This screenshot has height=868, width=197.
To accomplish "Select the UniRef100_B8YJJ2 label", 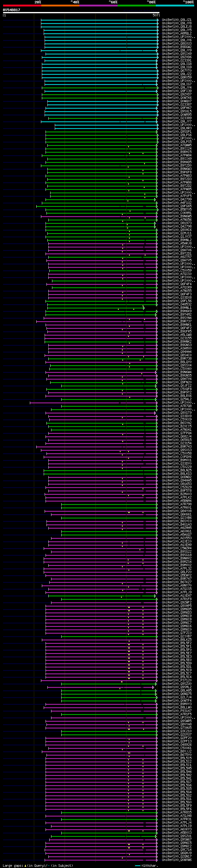I will [x=177, y=751].
